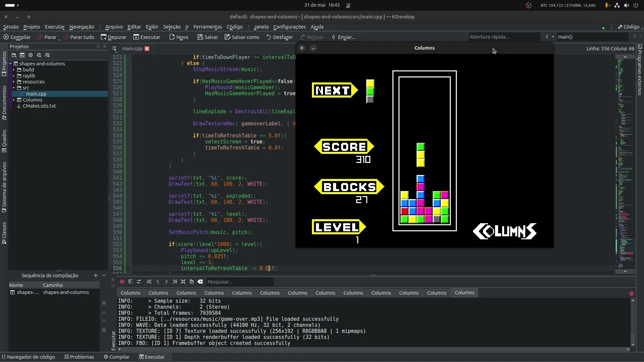Click the OBS Studio tray icon
Screen dimensions: 644x362
(528, 5)
